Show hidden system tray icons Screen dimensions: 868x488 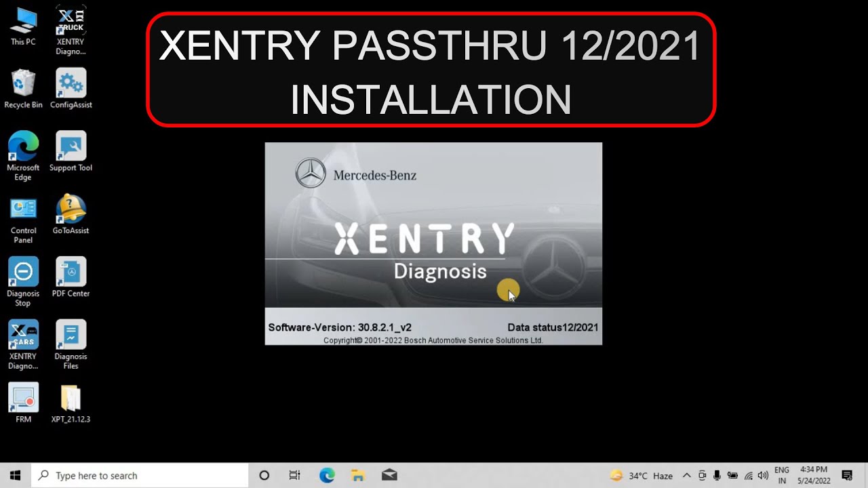(x=686, y=476)
